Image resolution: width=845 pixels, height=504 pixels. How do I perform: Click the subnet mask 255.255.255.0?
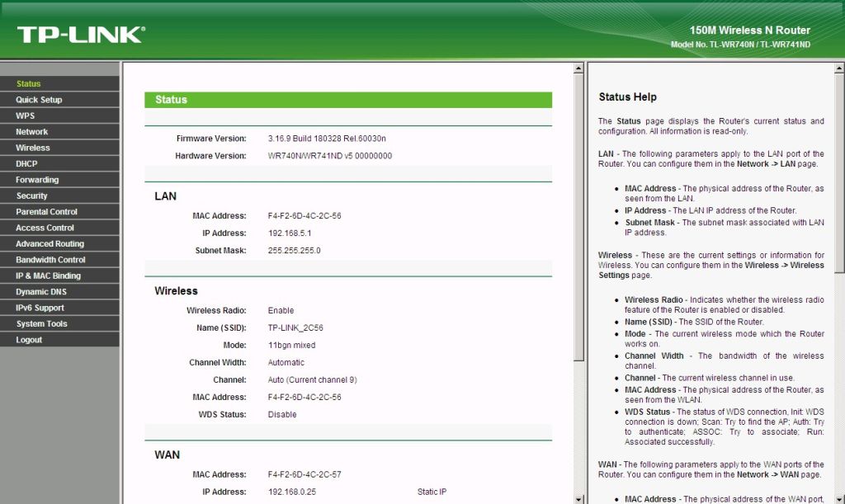(x=295, y=251)
